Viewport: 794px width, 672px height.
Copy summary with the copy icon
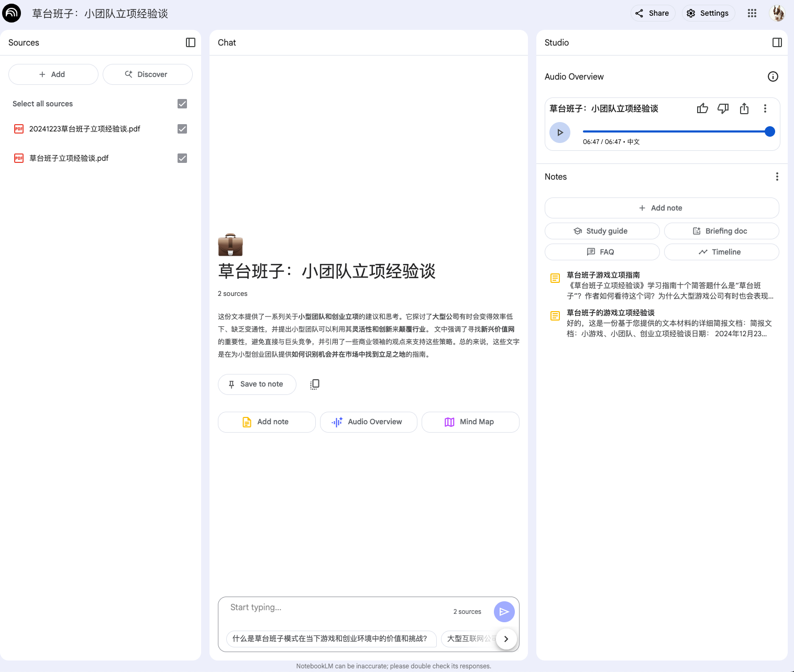tap(314, 384)
